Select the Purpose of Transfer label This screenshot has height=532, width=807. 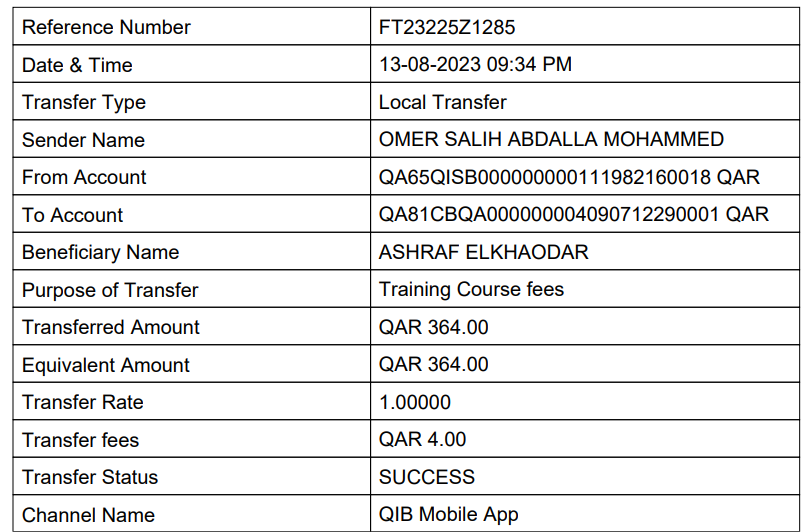pos(110,290)
